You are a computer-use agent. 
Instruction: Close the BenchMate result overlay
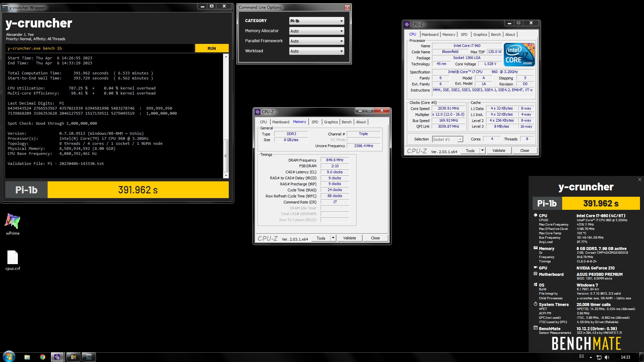pyautogui.click(x=640, y=180)
